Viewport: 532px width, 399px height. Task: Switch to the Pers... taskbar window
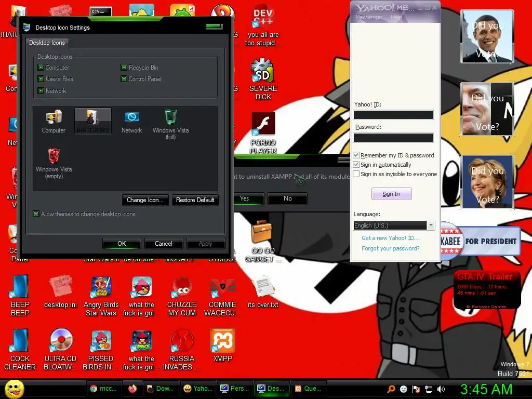click(x=235, y=389)
